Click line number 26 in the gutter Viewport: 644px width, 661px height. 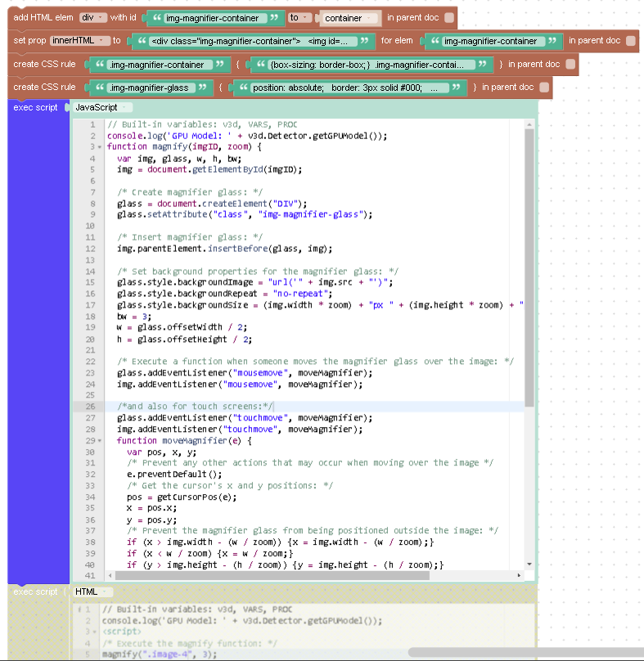(90, 407)
